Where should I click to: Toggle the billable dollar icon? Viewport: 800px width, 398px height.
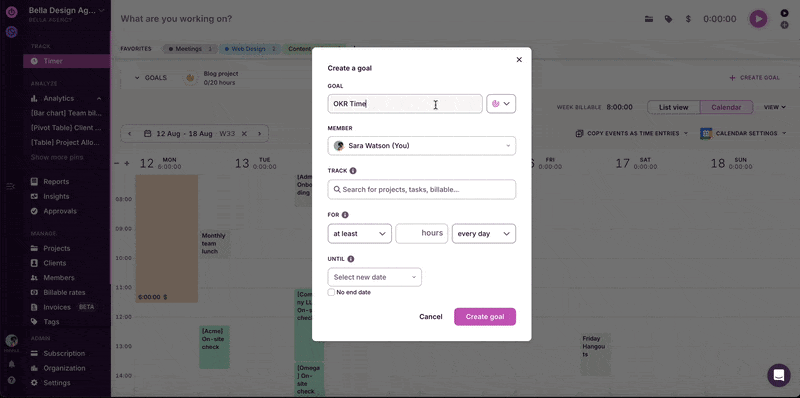(x=688, y=19)
